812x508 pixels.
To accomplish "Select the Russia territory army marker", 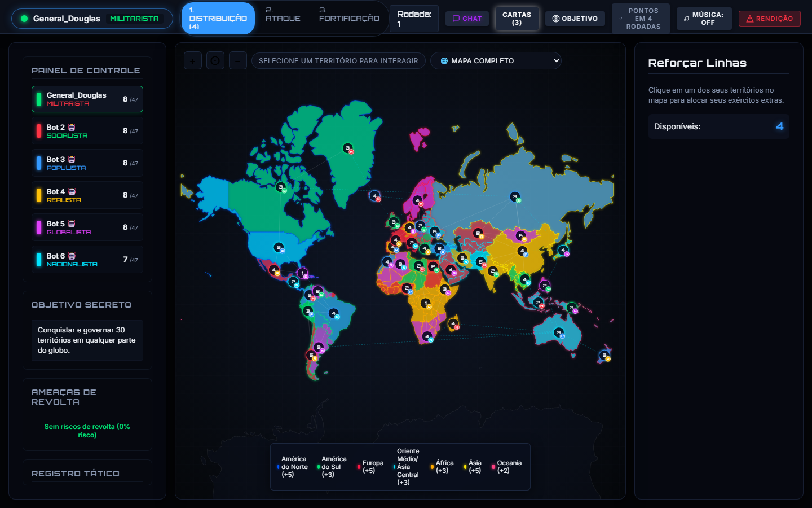I will 515,196.
